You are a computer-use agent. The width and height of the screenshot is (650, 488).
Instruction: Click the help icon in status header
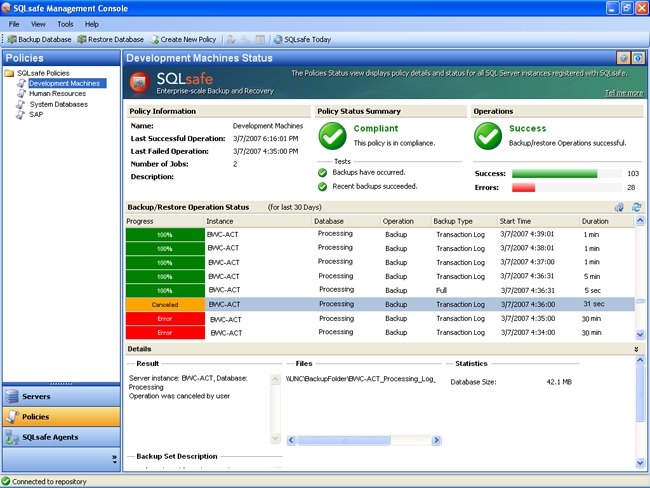[x=623, y=58]
